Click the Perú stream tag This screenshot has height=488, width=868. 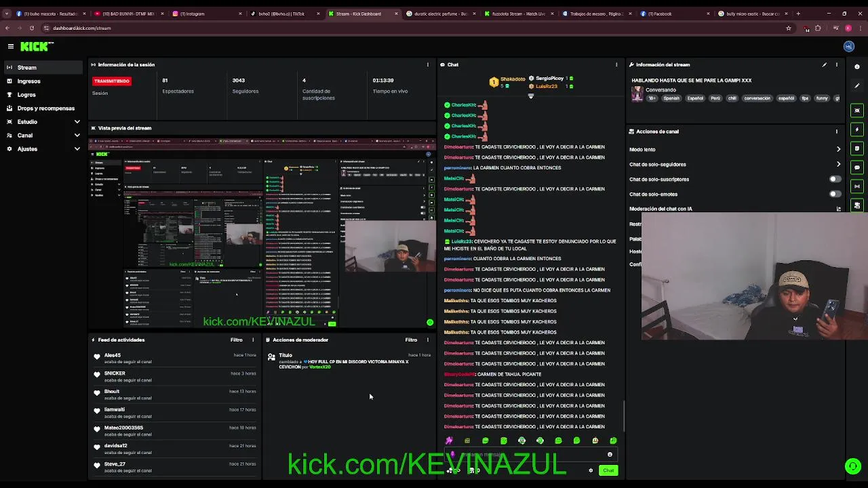pyautogui.click(x=715, y=98)
